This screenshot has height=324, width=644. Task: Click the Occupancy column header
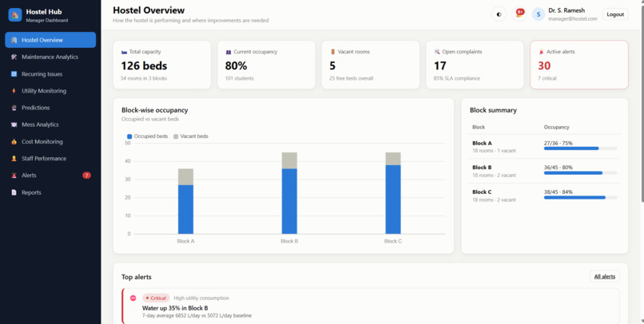[557, 127]
